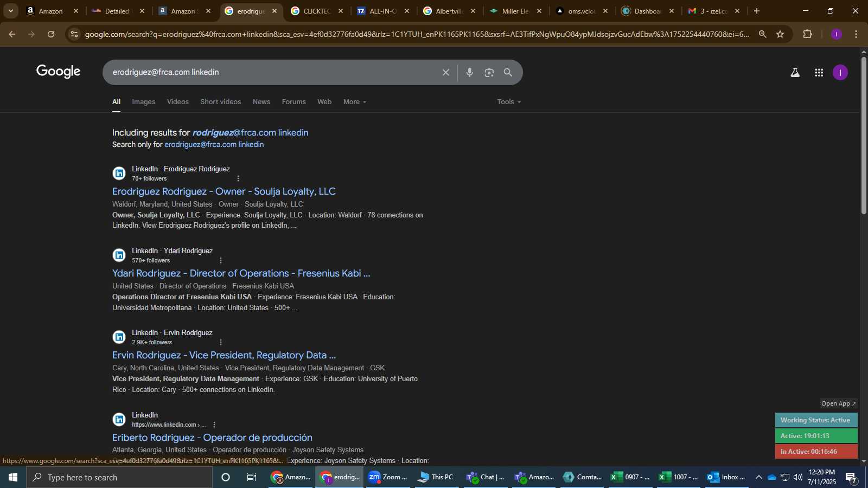The image size is (868, 488).
Task: Open options for Erodriguez Rodriguez result
Action: point(238,178)
